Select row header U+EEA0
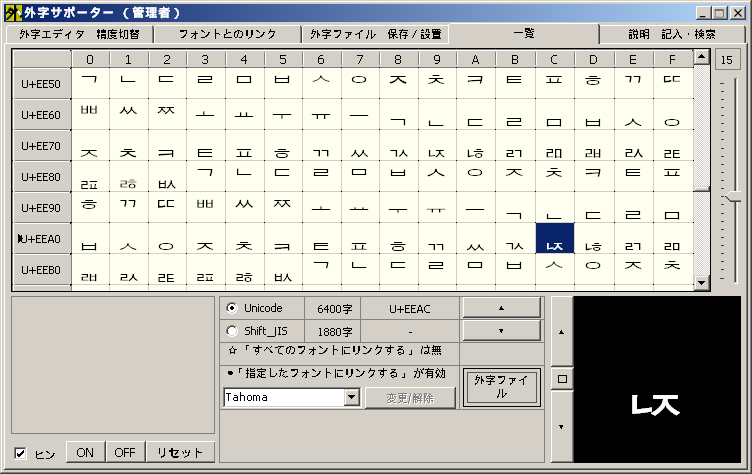The image size is (752, 474). click(41, 239)
